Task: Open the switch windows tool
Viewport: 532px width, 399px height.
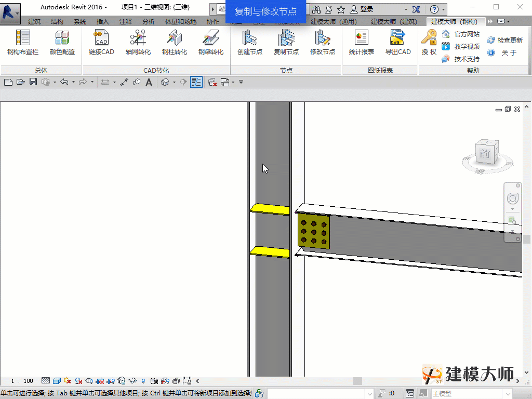Action: (225, 82)
